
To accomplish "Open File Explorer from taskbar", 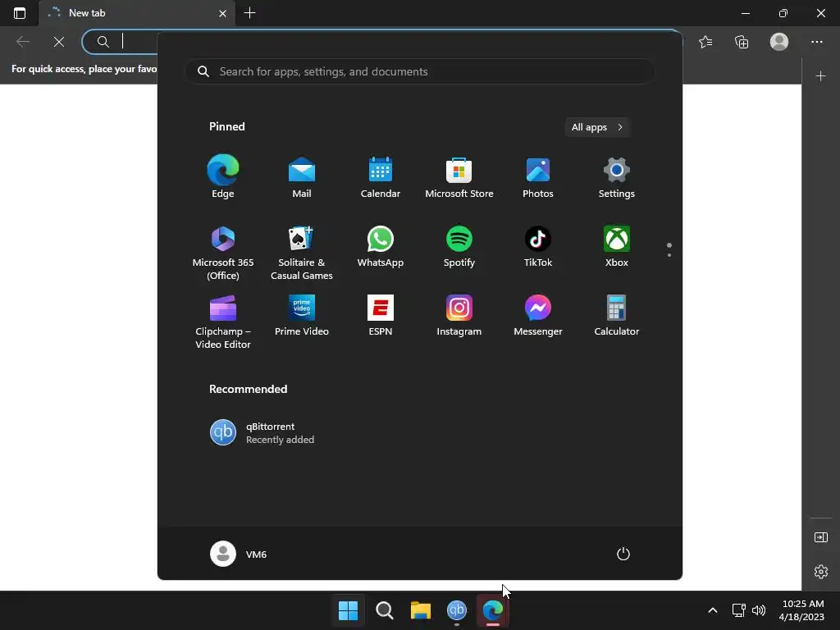I will 421,610.
